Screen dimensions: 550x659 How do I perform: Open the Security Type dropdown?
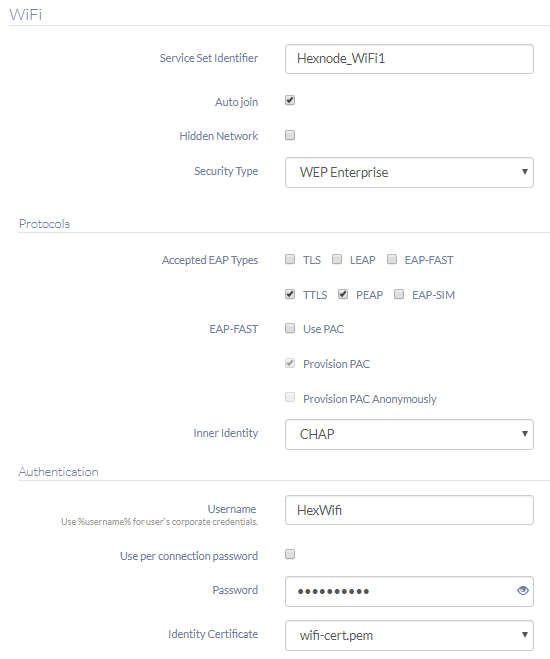(409, 172)
